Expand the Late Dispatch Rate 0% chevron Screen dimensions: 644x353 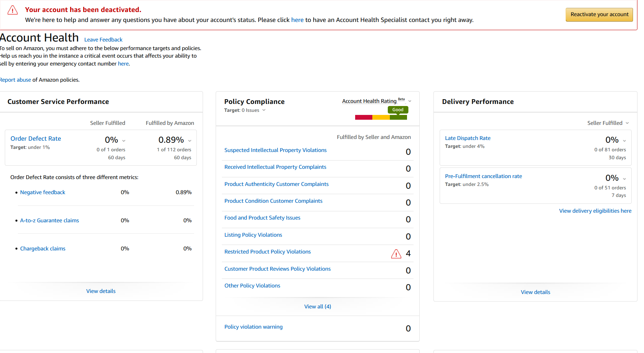pos(624,141)
